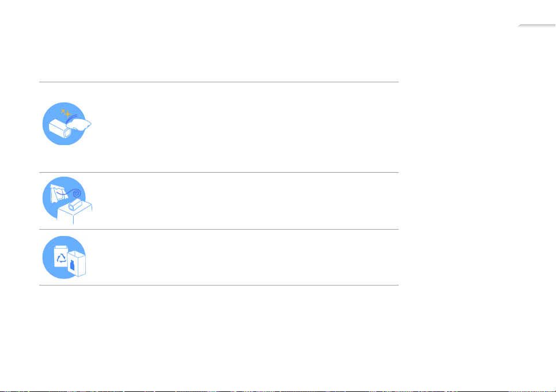Screen dimensions: 556x392
Task: Click the blue circle behind recycling bags
Action: 64,257
